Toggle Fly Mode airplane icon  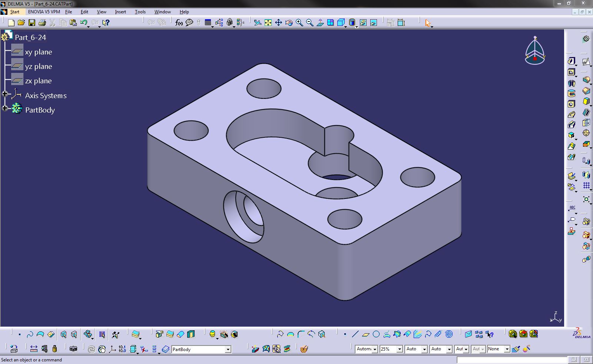[258, 23]
